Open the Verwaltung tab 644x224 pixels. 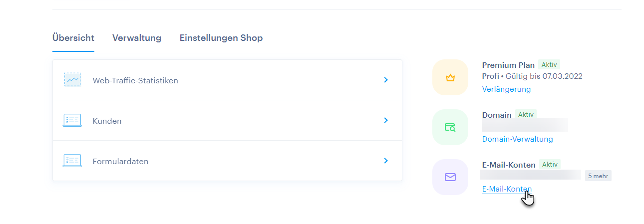137,38
